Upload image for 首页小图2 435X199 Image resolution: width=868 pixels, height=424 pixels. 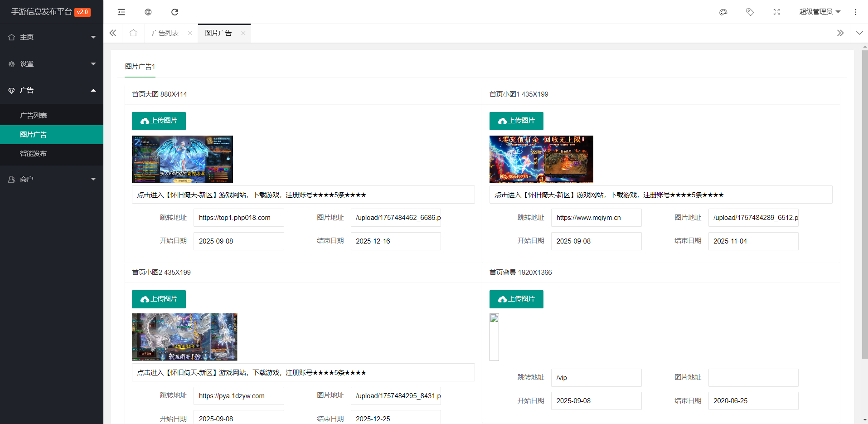159,299
